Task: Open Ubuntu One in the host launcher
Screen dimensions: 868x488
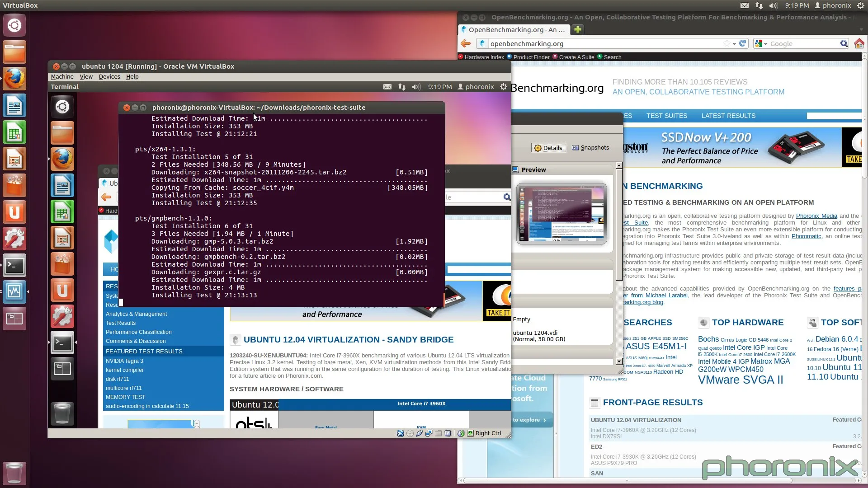Action: pos(14,212)
